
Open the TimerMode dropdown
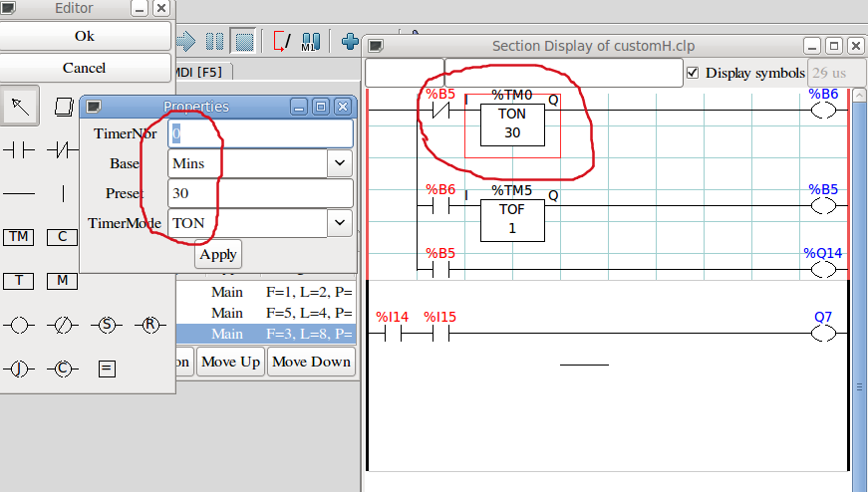click(x=340, y=223)
